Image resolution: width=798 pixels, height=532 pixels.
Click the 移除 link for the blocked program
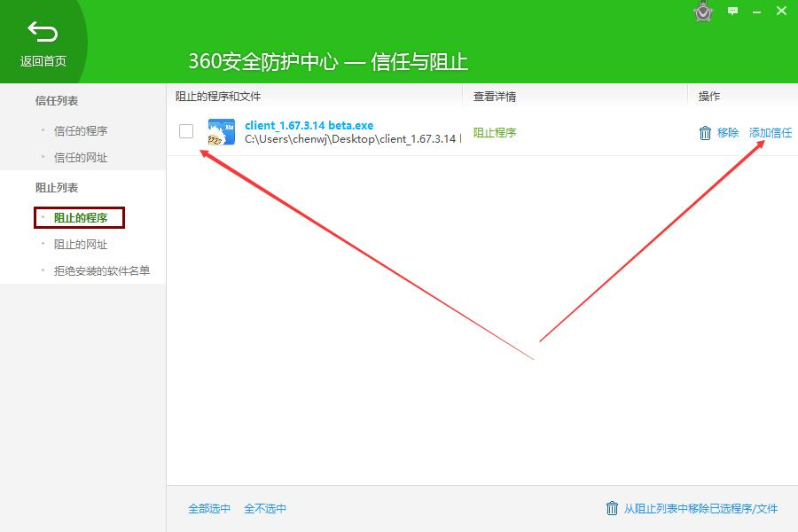coord(728,133)
